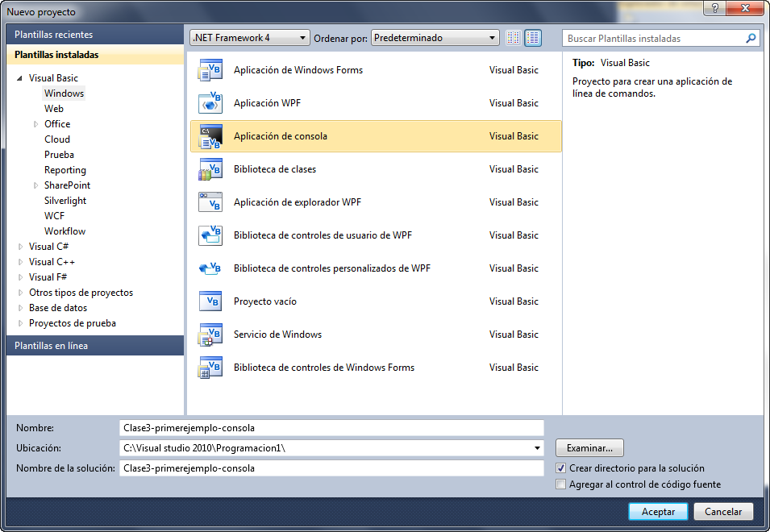Click the search magnifier icon
Viewport: 770px width, 532px height.
click(751, 38)
